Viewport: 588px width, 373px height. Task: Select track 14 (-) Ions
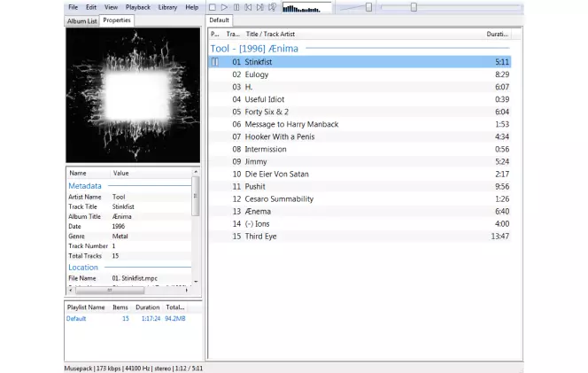point(360,223)
